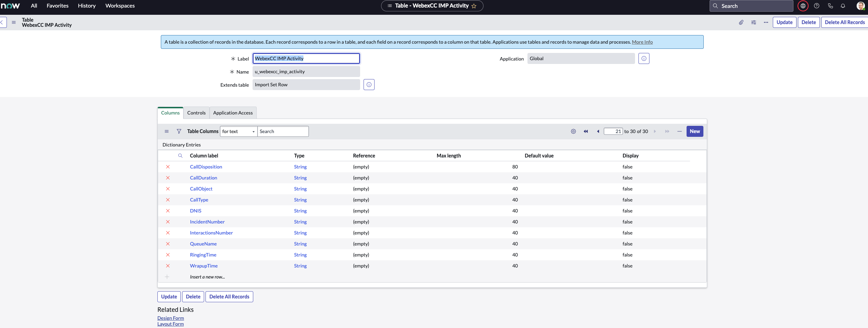Go to previous page of columns
Viewport: 868px width, 328px height.
pyautogui.click(x=598, y=131)
